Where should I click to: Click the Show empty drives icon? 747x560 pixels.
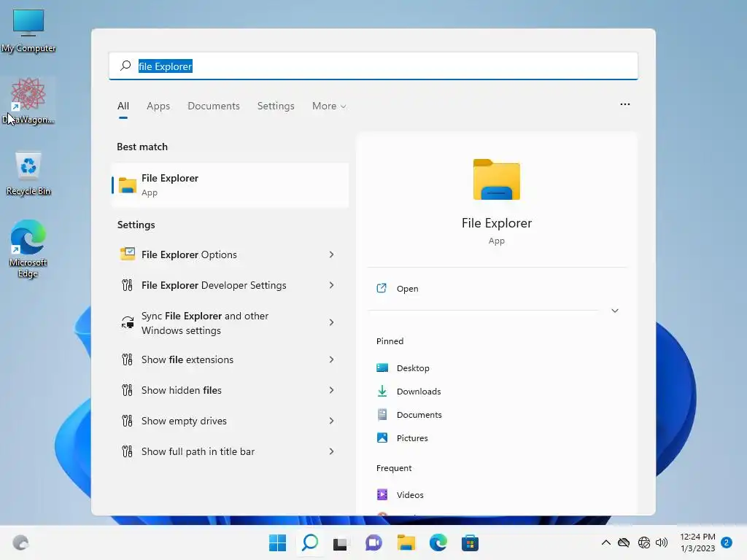pyautogui.click(x=127, y=421)
